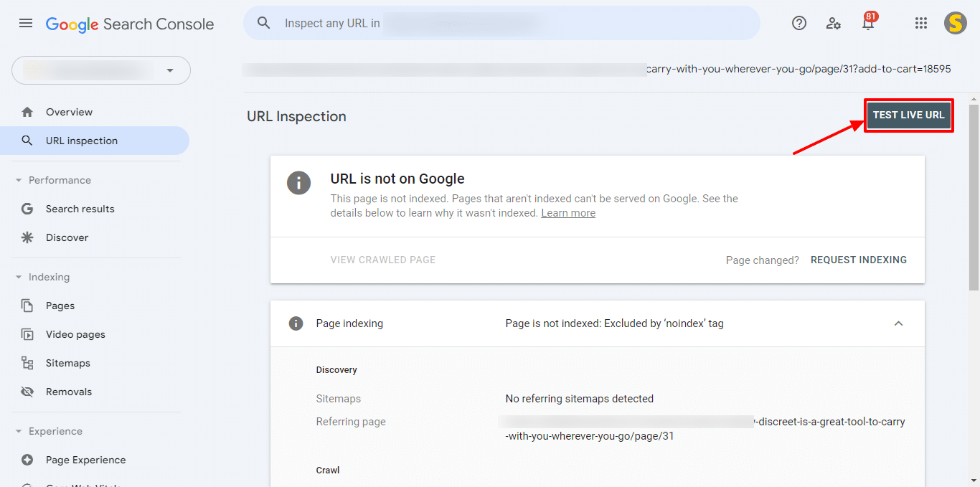Open Search results report
The width and height of the screenshot is (980, 487).
(x=95, y=209)
